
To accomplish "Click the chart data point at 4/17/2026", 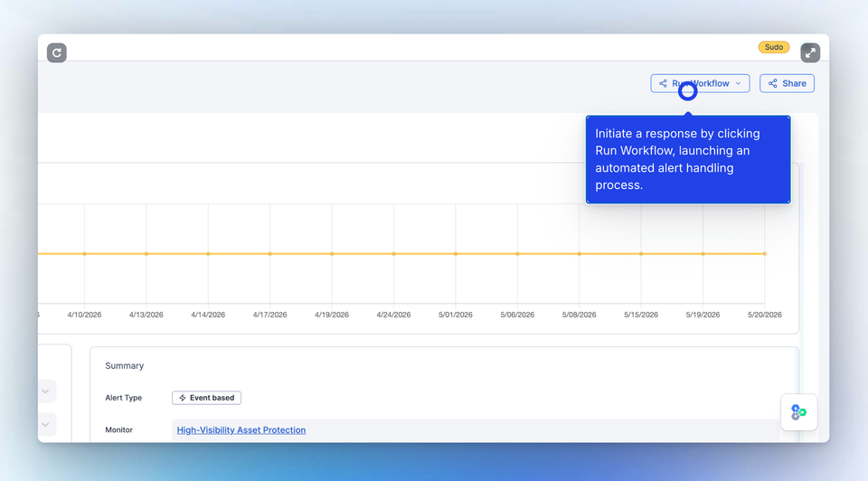I will [270, 253].
